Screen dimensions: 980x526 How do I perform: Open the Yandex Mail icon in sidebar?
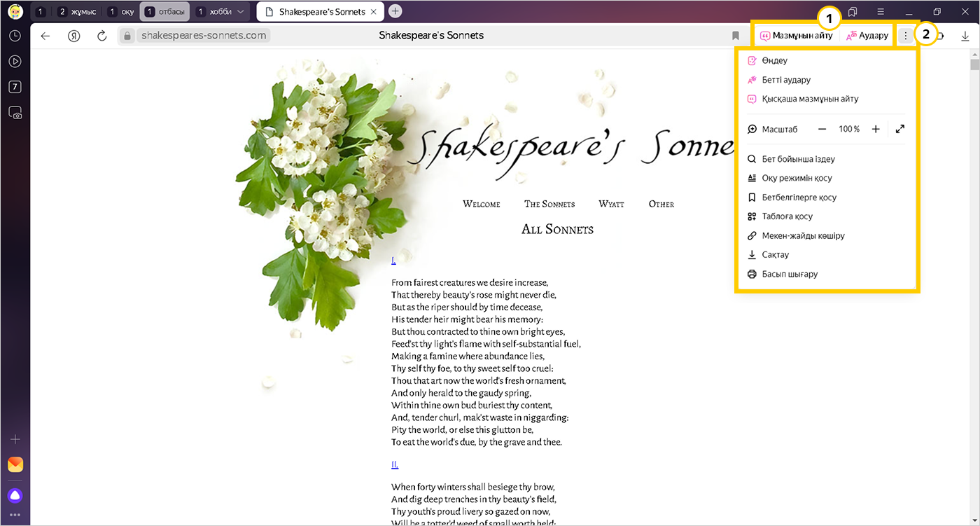pyautogui.click(x=15, y=464)
